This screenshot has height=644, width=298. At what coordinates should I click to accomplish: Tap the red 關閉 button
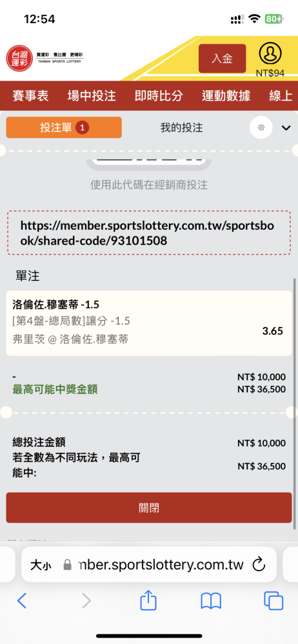point(149,507)
